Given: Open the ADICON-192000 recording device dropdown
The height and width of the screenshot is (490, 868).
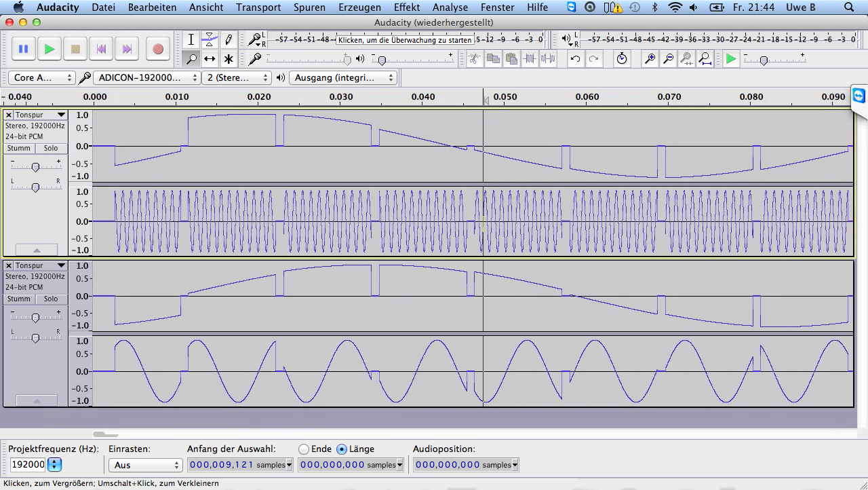Looking at the screenshot, I should coord(146,78).
